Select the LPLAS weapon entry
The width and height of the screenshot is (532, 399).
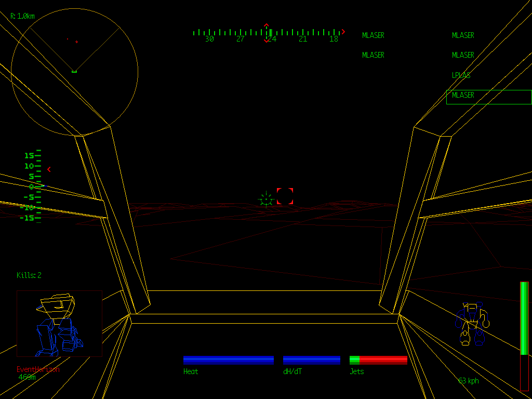tap(461, 75)
